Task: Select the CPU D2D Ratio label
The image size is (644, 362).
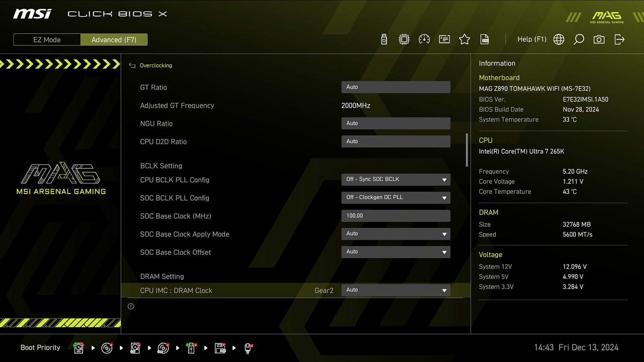Action: 163,142
